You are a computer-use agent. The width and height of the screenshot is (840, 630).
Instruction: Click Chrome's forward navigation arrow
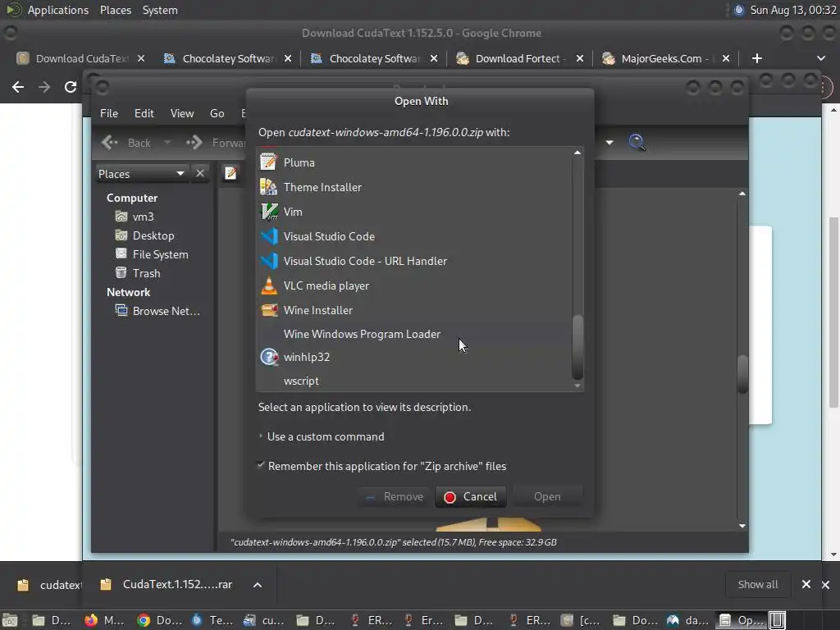tap(44, 87)
